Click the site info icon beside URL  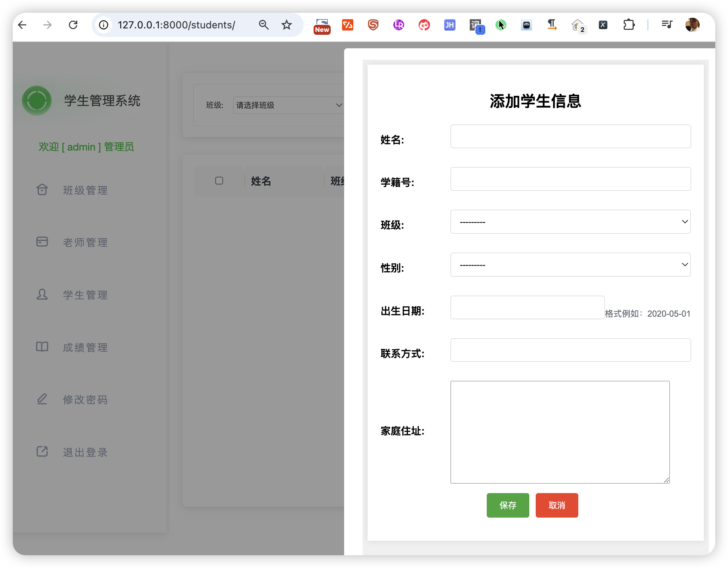click(104, 25)
